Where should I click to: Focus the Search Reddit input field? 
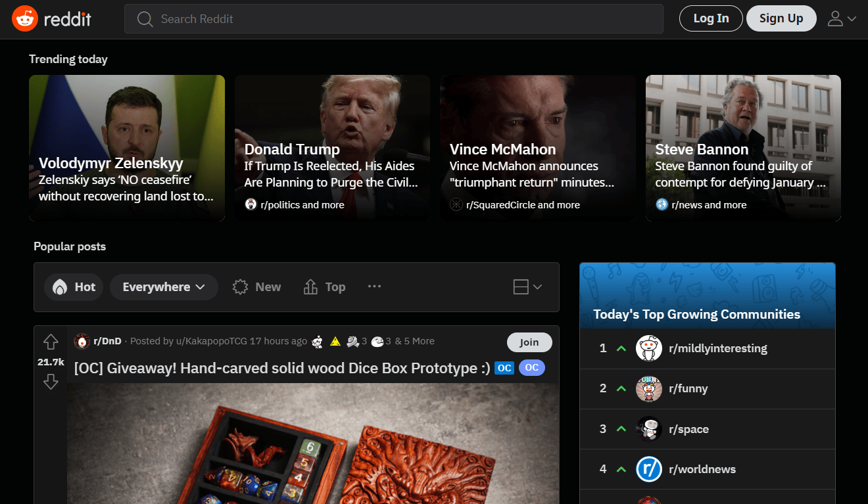pos(394,19)
